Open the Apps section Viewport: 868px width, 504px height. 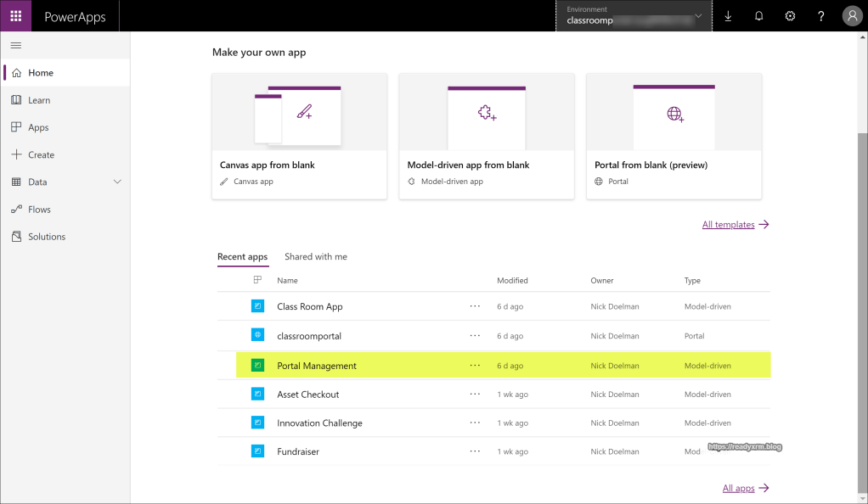(38, 126)
